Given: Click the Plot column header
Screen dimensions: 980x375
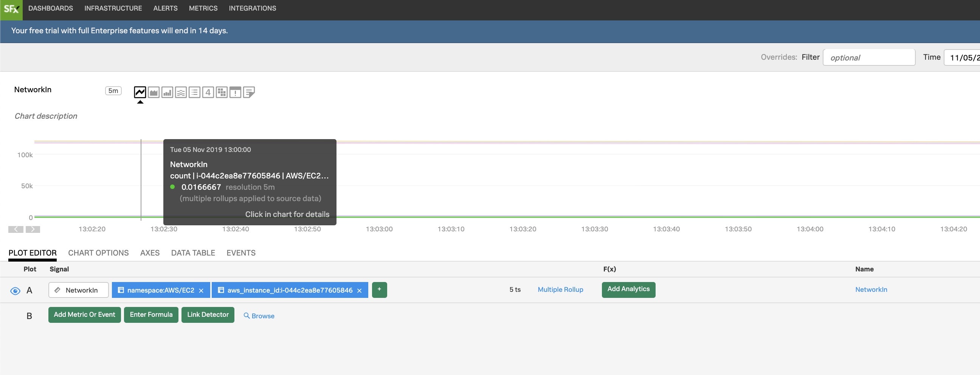Looking at the screenshot, I should click(29, 269).
